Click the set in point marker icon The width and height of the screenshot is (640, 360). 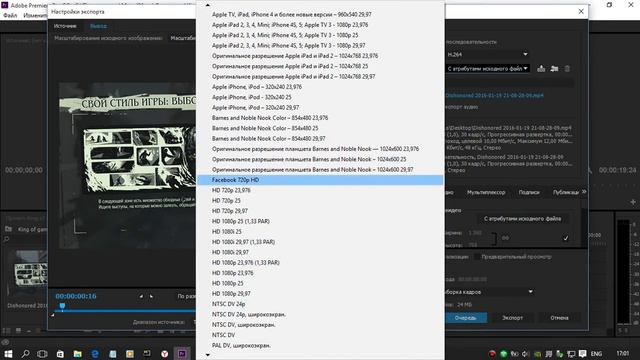141,296
